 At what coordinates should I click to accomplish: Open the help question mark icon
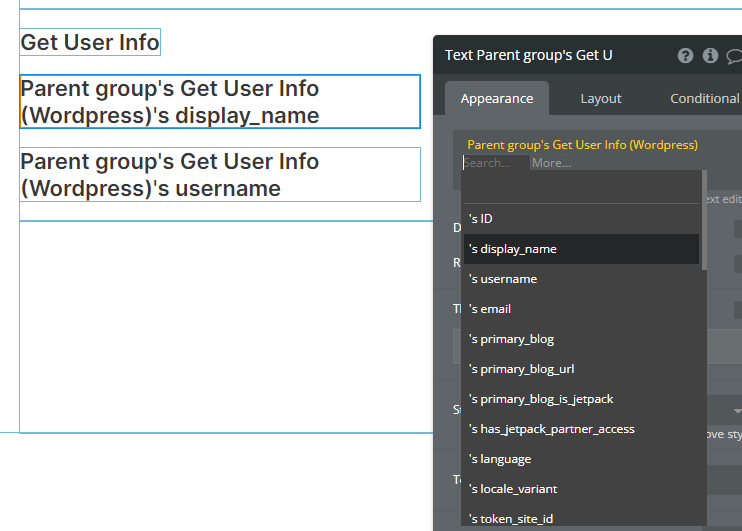coord(685,56)
